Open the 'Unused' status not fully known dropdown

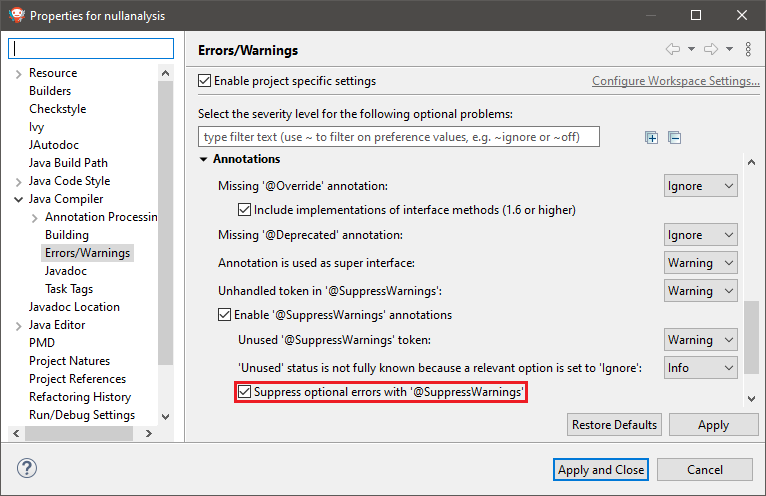click(x=701, y=367)
